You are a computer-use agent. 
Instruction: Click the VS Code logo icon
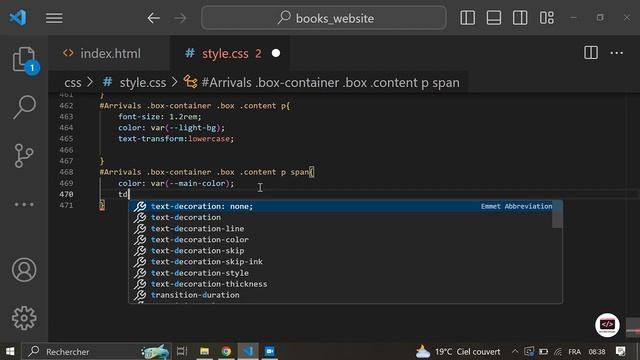18,18
